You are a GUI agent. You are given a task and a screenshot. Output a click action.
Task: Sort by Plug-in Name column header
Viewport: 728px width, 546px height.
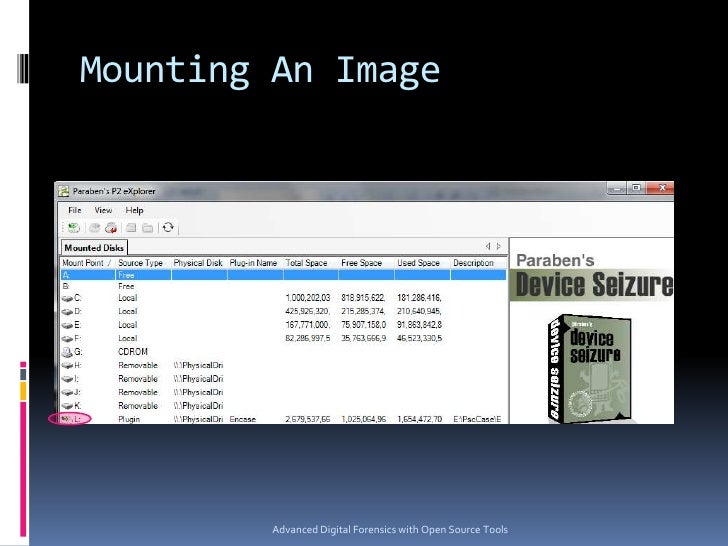click(x=255, y=263)
